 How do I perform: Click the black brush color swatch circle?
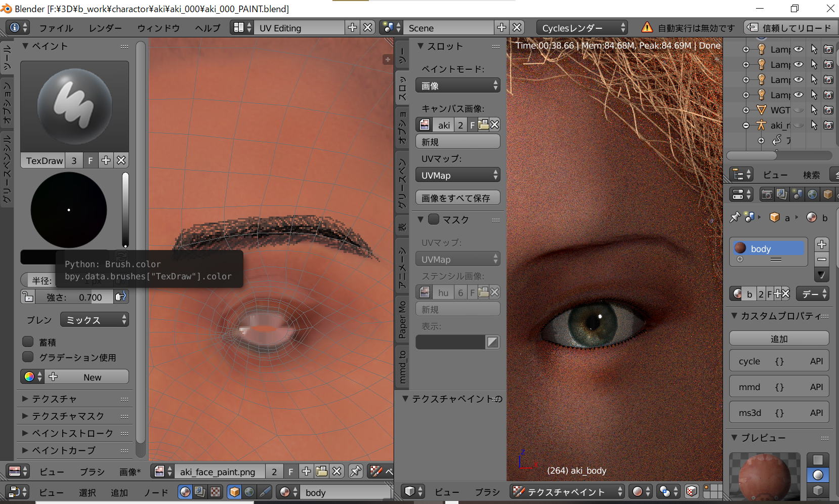click(69, 209)
